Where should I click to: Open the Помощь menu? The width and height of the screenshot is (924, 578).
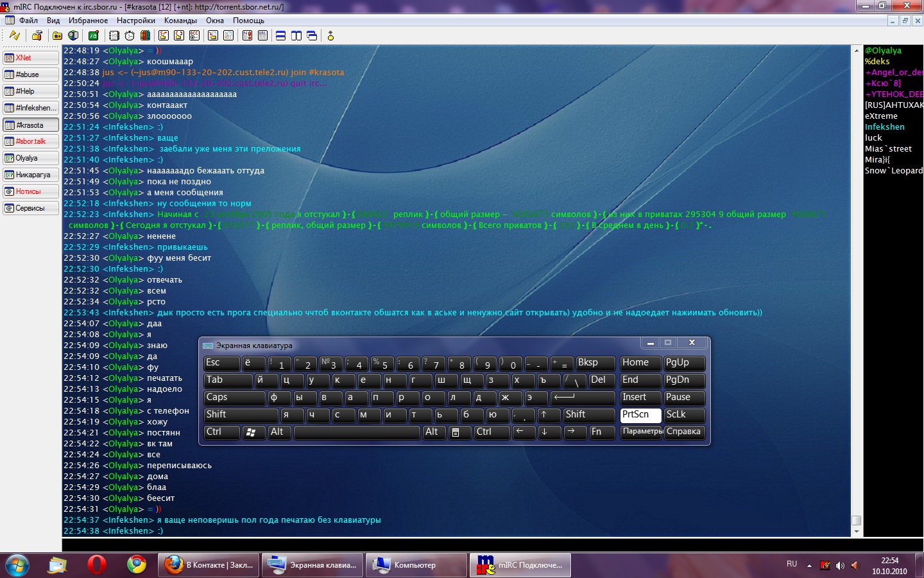point(248,21)
